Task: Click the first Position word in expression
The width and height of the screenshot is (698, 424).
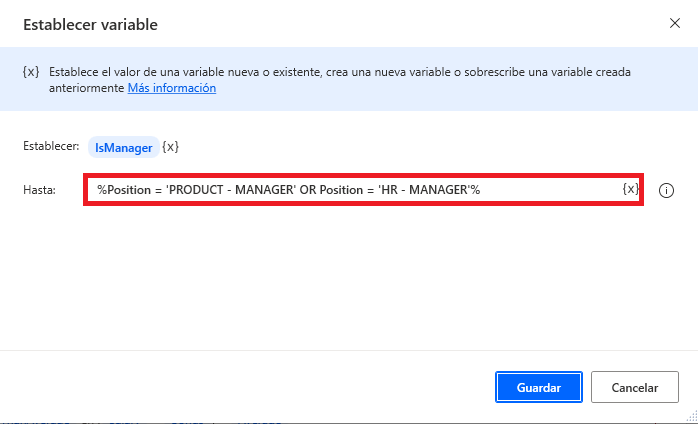Action: 129,190
